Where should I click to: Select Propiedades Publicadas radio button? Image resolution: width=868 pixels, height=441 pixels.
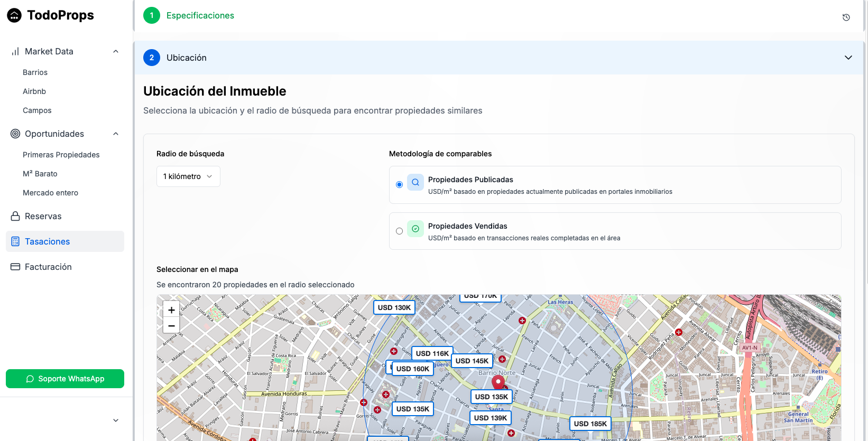[x=399, y=184]
